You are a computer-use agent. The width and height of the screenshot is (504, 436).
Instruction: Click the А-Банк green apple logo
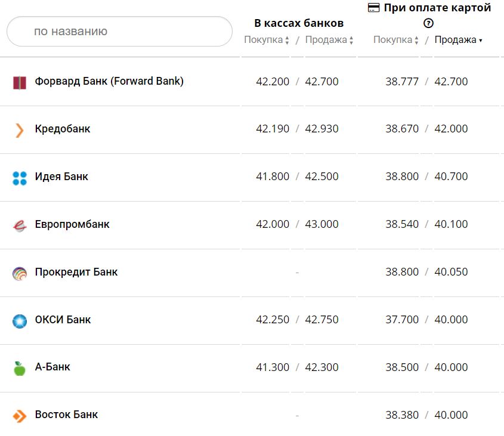(20, 368)
